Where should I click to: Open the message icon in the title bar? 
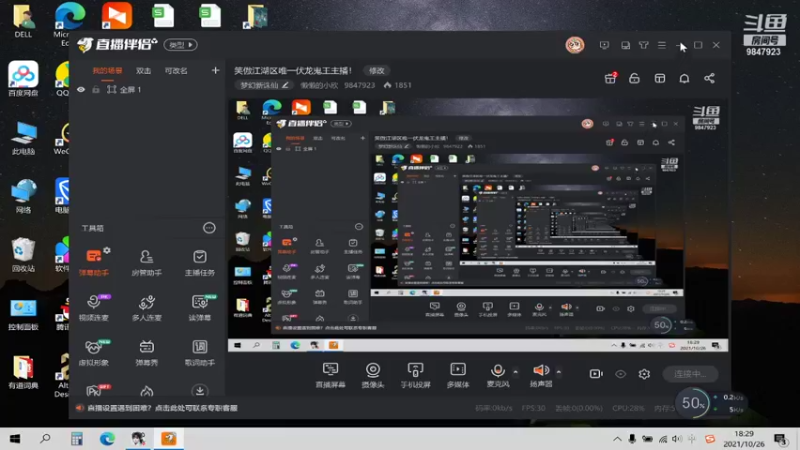click(x=604, y=45)
